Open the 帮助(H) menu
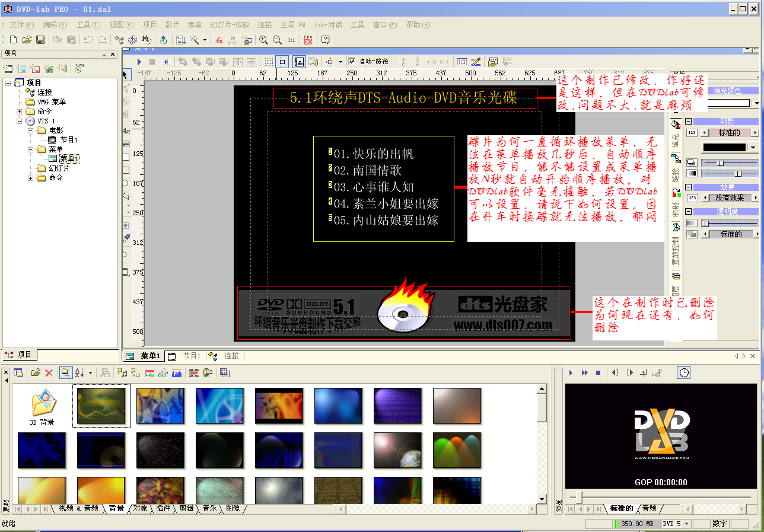Screen dimensions: 764x532 tap(418, 24)
